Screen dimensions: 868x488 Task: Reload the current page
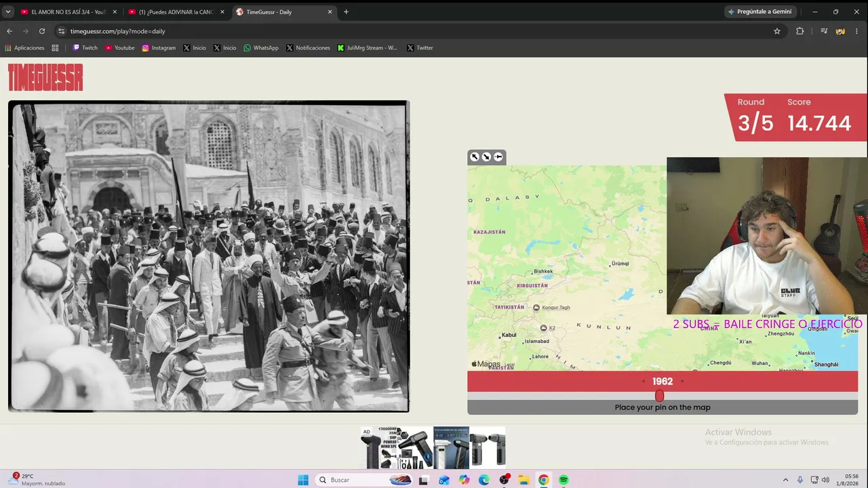click(42, 31)
